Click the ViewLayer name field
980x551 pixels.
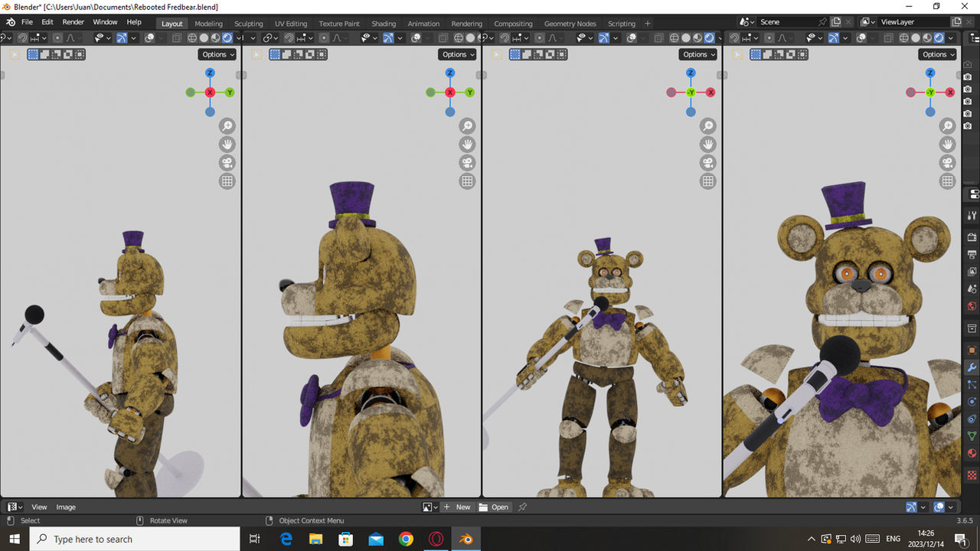pos(913,22)
